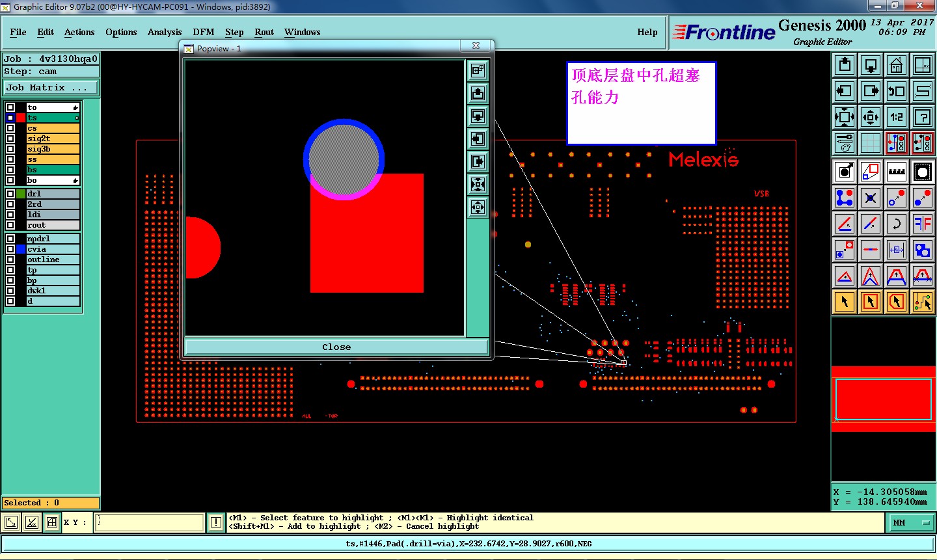This screenshot has width=937, height=560.
Task: Open the Help menu
Action: click(x=647, y=32)
